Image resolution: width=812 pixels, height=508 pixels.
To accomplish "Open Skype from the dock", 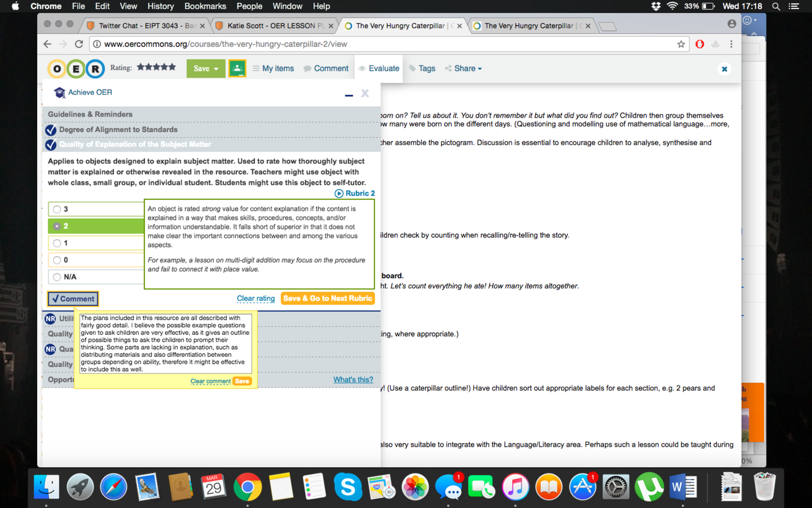I will point(348,487).
